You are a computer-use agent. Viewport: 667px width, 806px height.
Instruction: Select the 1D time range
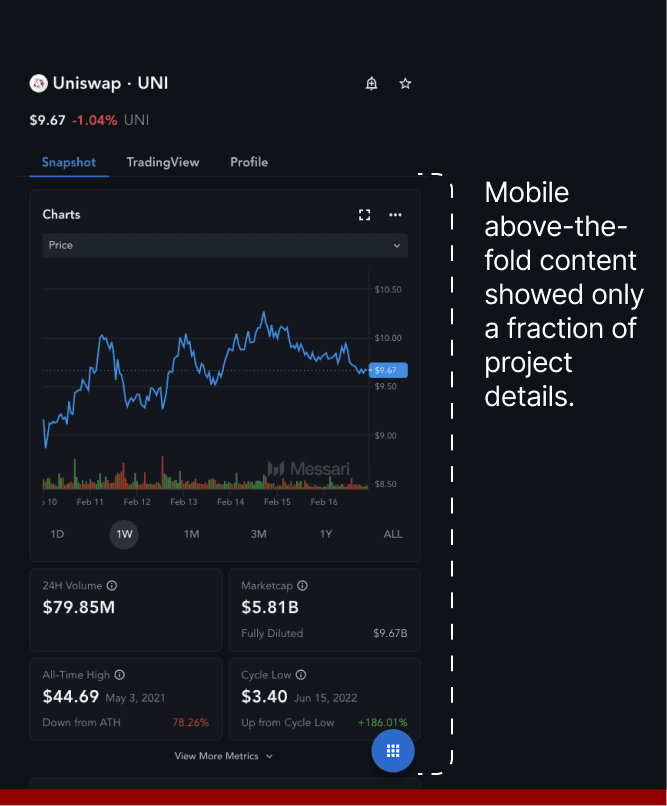coord(57,534)
